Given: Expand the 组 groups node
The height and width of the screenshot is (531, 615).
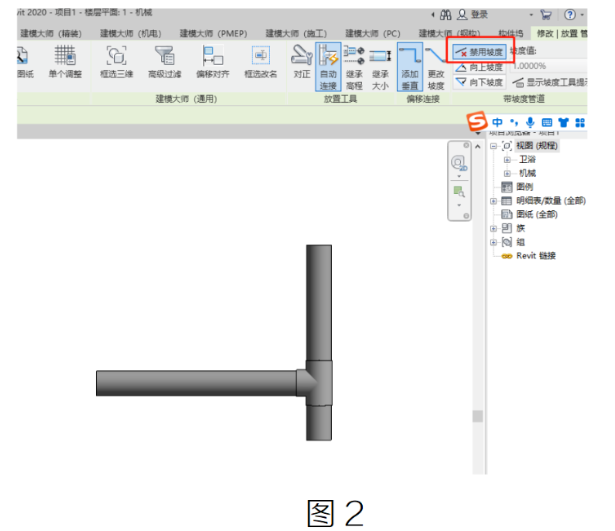Looking at the screenshot, I should (493, 242).
